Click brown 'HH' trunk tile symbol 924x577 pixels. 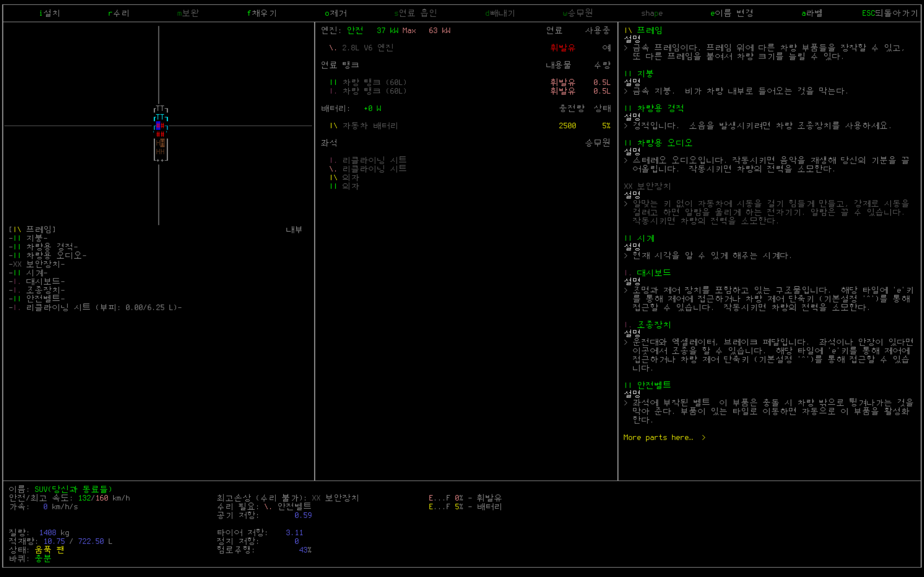[x=160, y=151]
